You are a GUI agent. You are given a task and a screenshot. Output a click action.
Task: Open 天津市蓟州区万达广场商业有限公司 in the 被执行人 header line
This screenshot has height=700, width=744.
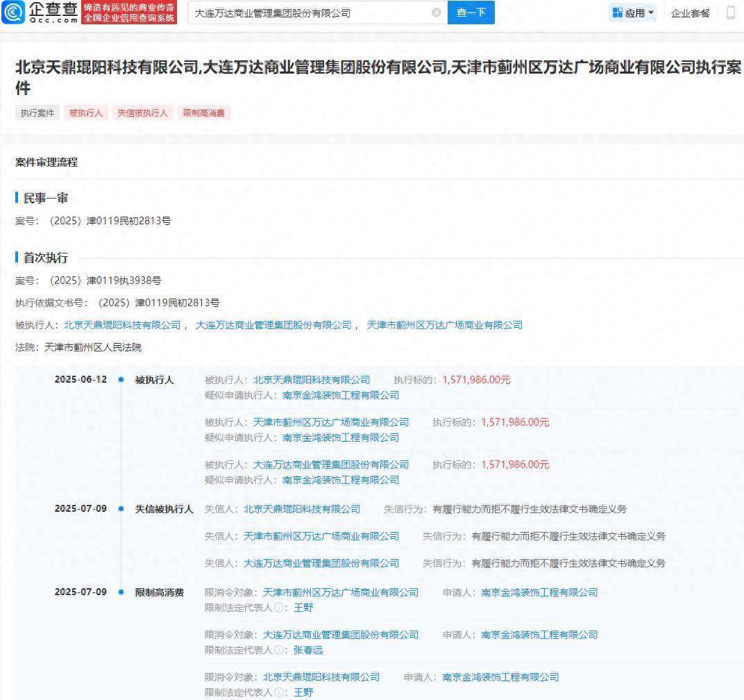pyautogui.click(x=445, y=325)
